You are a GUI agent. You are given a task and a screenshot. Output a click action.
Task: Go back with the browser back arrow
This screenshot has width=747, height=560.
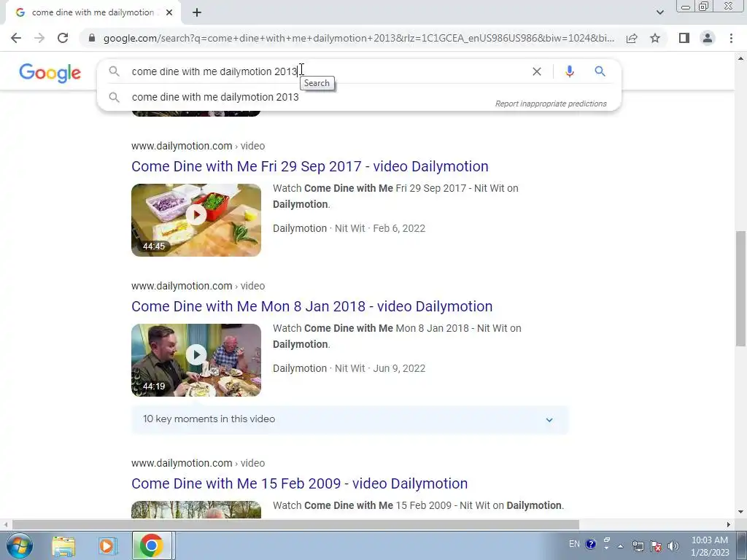(x=16, y=38)
